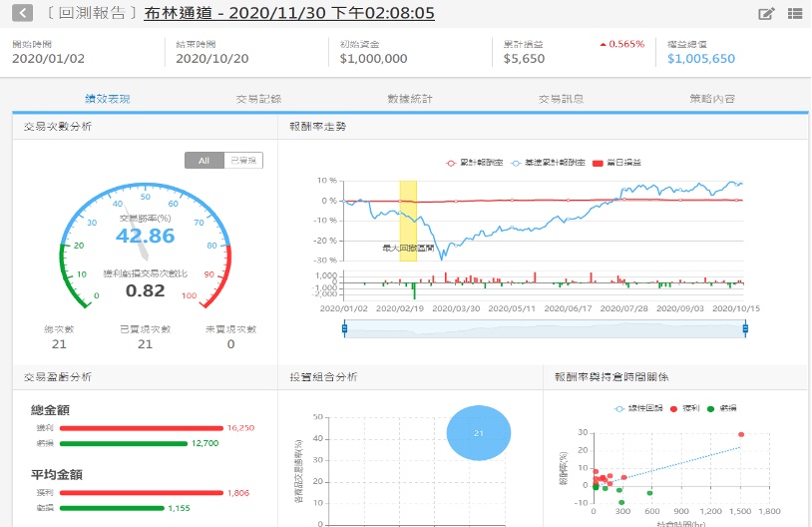Click the x-axis date label 2020/03/30
Image resolution: width=812 pixels, height=527 pixels.
456,308
